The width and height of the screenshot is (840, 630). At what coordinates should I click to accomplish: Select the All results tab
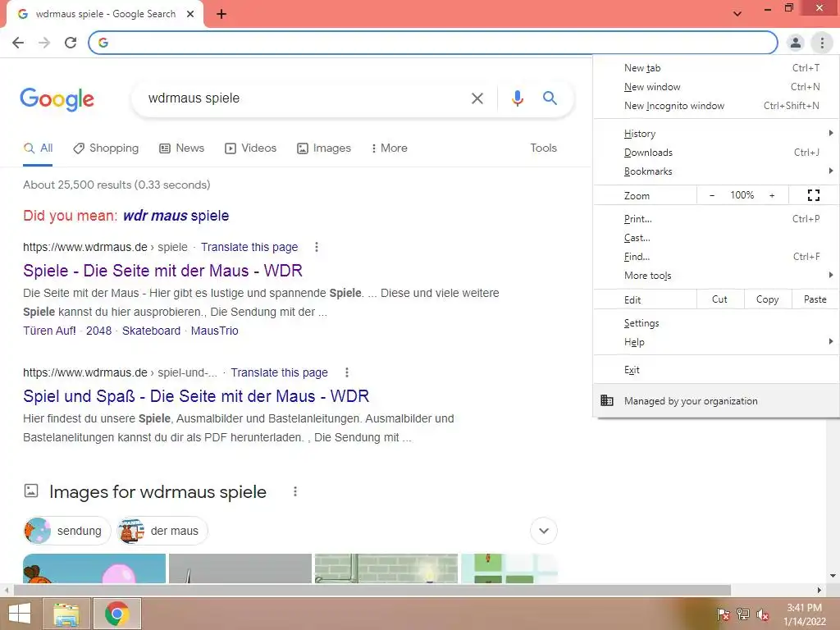38,148
